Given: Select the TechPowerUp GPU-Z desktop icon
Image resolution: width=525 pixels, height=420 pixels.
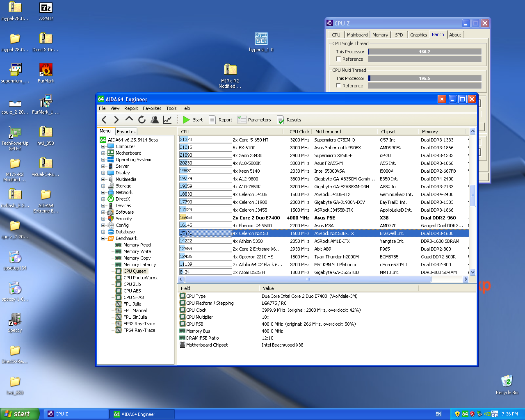Looking at the screenshot, I should [x=15, y=138].
